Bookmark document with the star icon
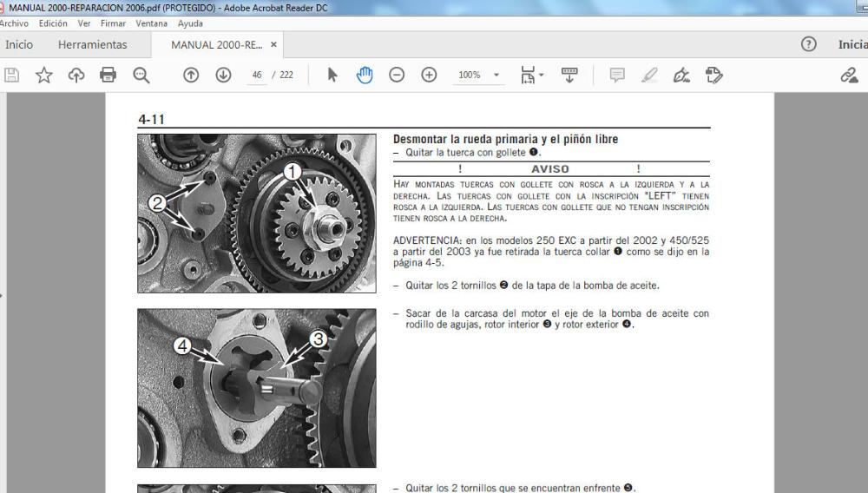Screen dimensions: 868x493 click(43, 75)
